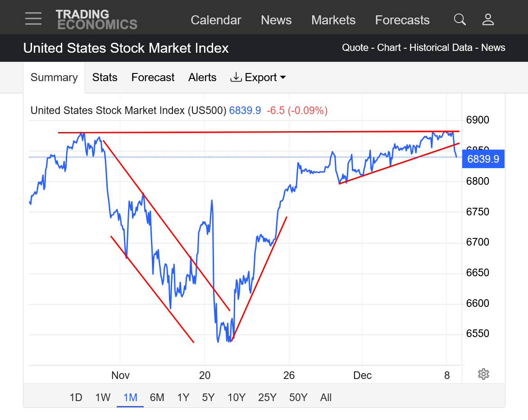The image size is (528, 420).
Task: Switch to the Stats tab
Action: (105, 78)
